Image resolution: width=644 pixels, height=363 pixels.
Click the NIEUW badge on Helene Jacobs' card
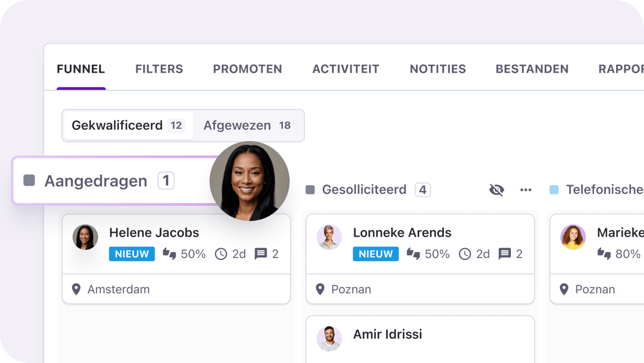[131, 254]
